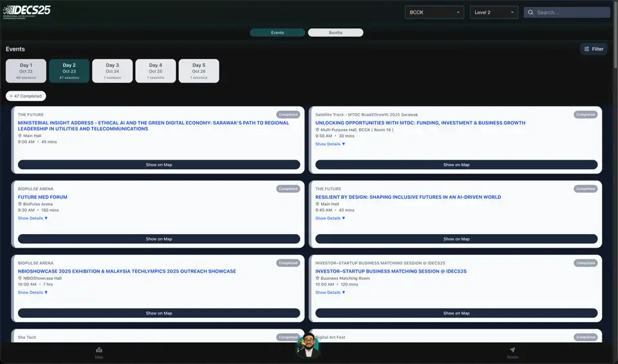Screen dimensions: 618x364
Task: Click location pin next to Main Hall 9:00 AM
Action: 20,136
